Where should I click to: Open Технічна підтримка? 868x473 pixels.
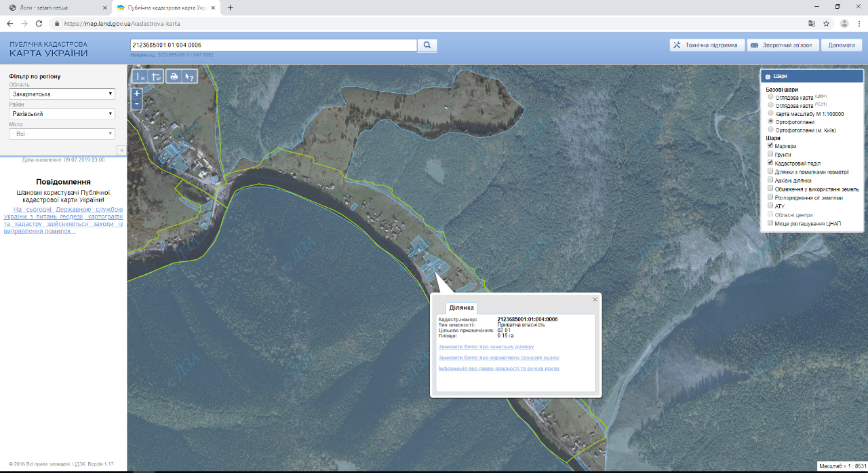[707, 45]
